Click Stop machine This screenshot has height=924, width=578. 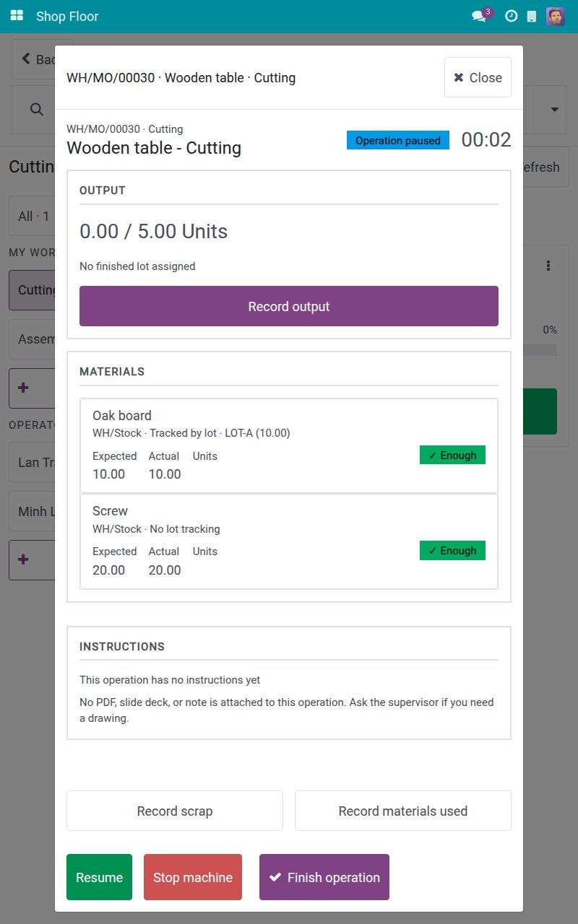193,877
